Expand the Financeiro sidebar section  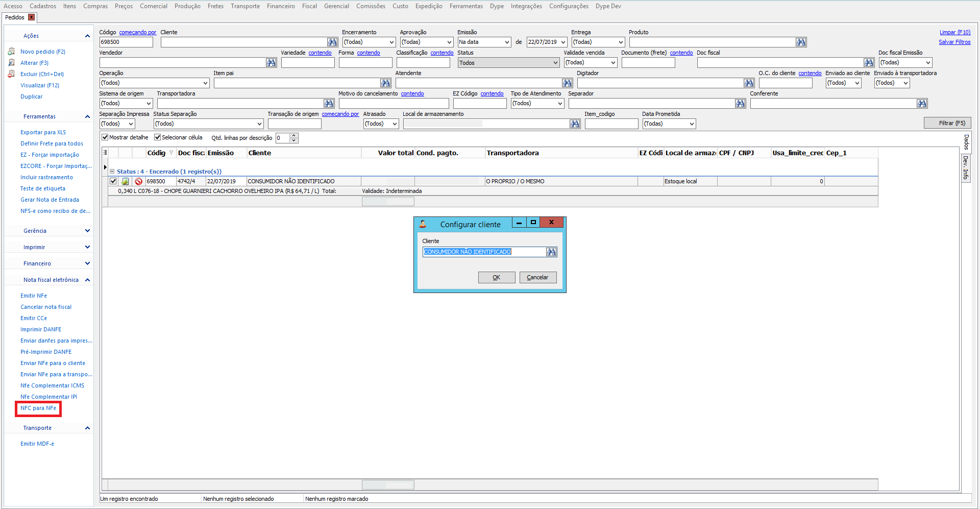pyautogui.click(x=87, y=263)
